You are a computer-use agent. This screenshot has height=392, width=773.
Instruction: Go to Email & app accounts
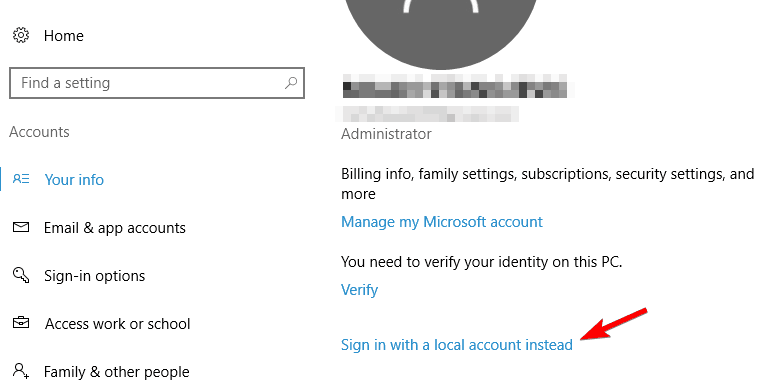pyautogui.click(x=114, y=228)
